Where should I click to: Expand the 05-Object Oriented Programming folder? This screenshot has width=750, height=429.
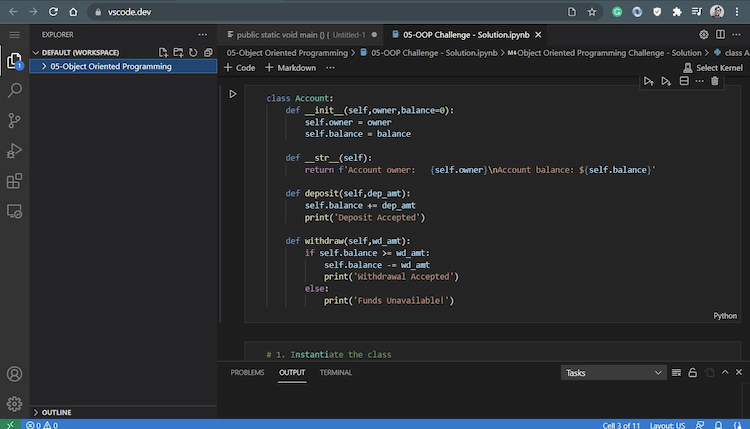pyautogui.click(x=123, y=66)
